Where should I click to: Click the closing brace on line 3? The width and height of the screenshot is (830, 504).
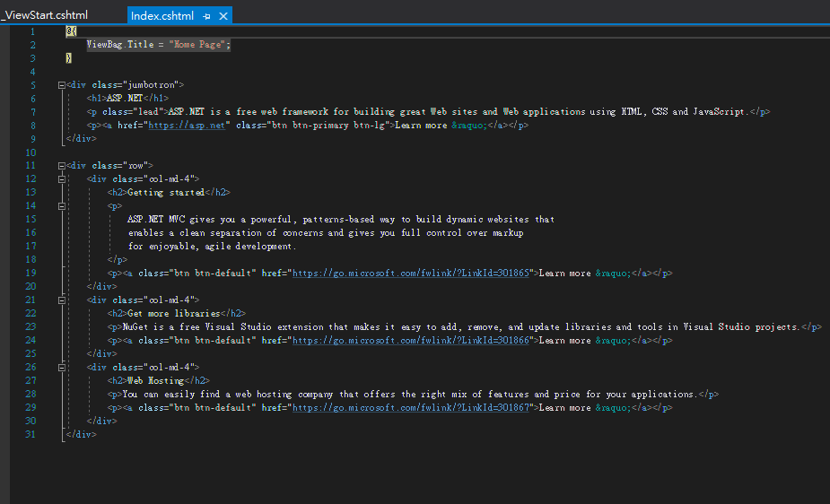[x=69, y=58]
